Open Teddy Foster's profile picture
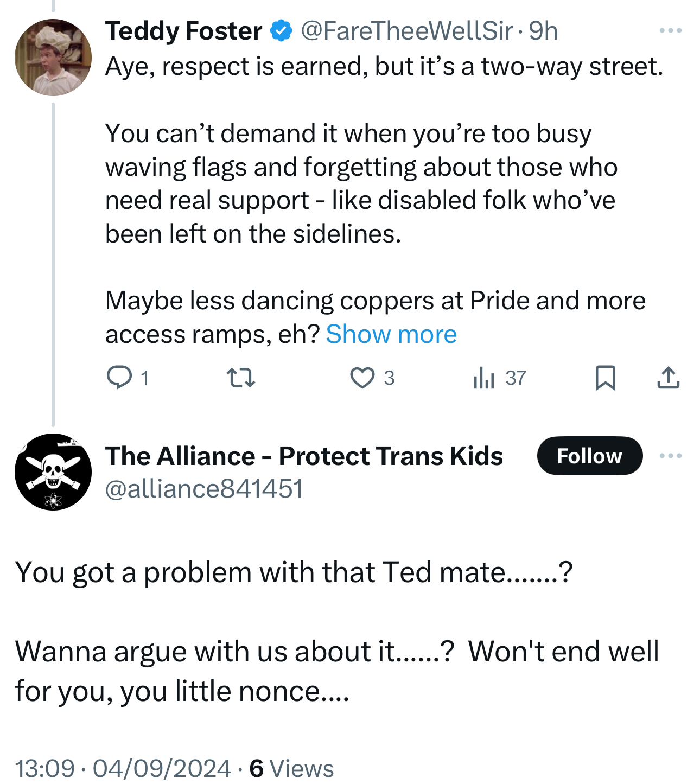Screen dimensions: 700x784 tap(53, 58)
